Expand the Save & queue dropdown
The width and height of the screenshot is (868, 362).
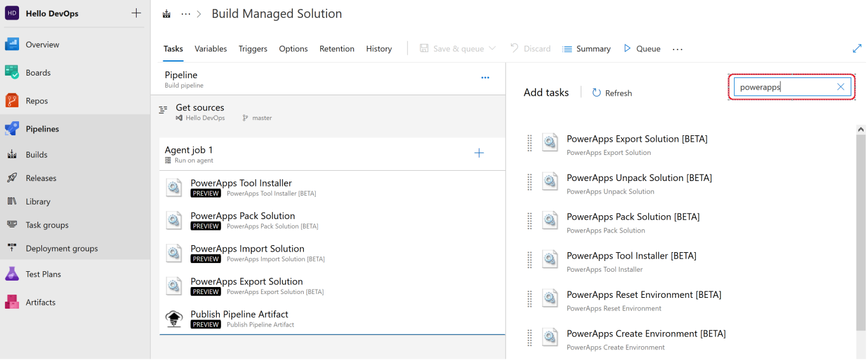(x=492, y=48)
